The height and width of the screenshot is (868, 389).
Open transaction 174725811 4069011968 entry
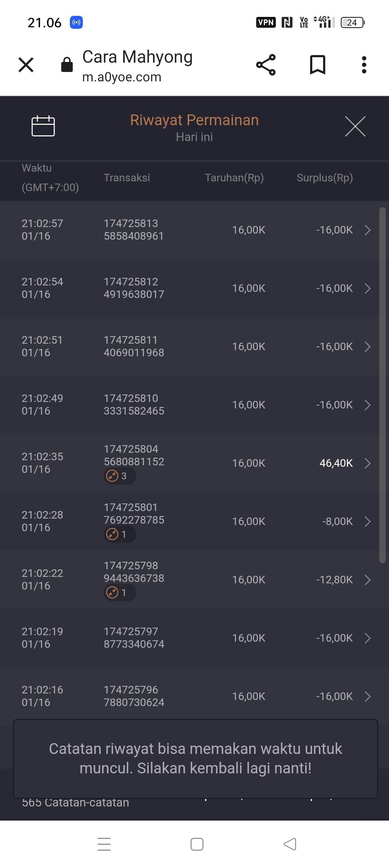pos(134,346)
